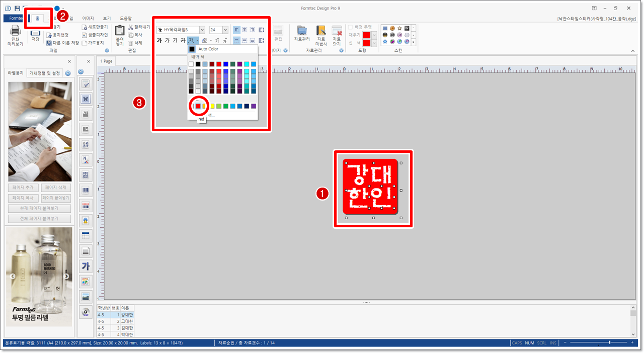644x353 pixels.
Task: Choose 다른 이름 저장 (save as)
Action: coord(62,43)
